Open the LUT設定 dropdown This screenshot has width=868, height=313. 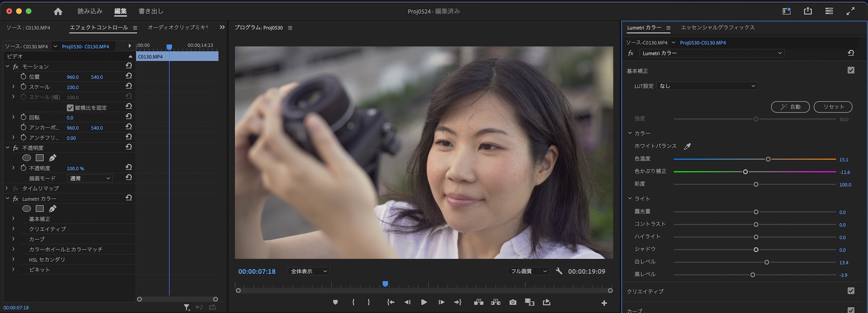(x=707, y=86)
